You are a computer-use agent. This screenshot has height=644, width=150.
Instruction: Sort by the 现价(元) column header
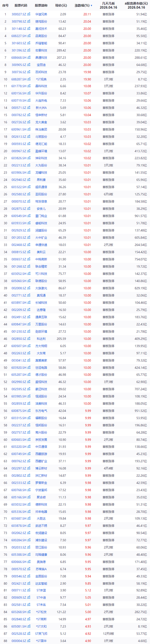coord(61,6)
